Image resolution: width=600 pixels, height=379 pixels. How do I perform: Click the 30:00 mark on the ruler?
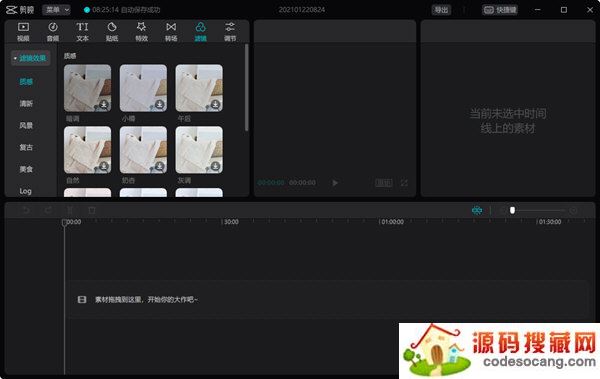(231, 222)
